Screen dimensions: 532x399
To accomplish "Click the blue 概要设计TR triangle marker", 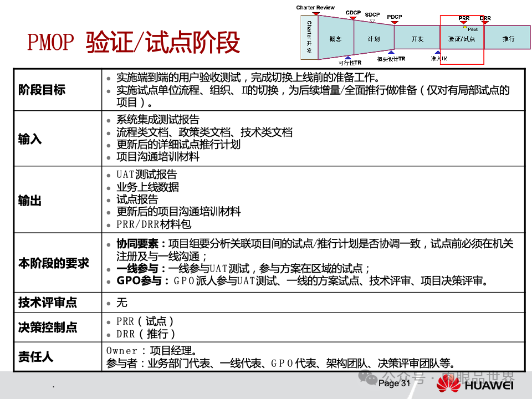I will click(x=391, y=52).
